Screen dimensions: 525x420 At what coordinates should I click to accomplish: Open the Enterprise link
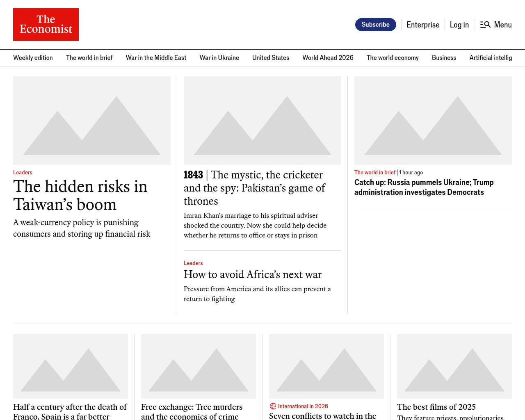(422, 25)
